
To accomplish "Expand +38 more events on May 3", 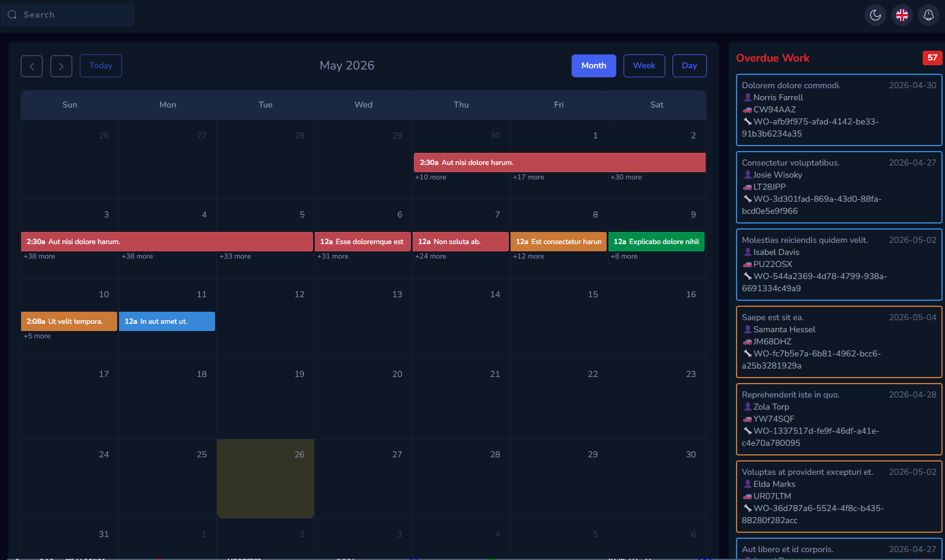I will [x=39, y=257].
